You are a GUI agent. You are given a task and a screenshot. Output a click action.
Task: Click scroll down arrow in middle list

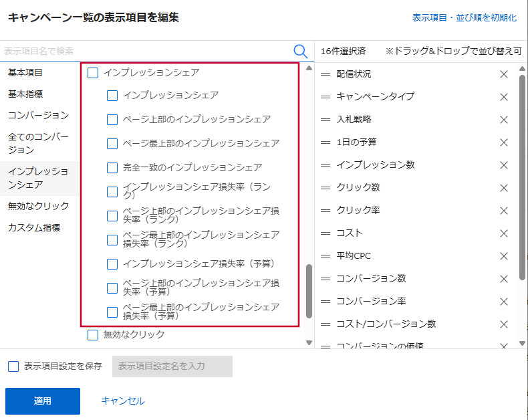point(308,342)
